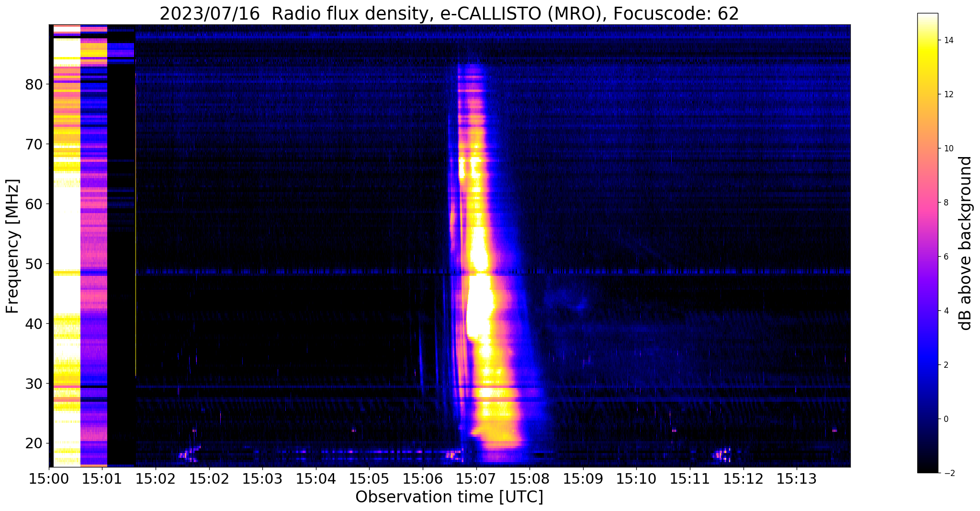980x511 pixels.
Task: Click the 60 tick on the frequency axis
Action: (34, 204)
